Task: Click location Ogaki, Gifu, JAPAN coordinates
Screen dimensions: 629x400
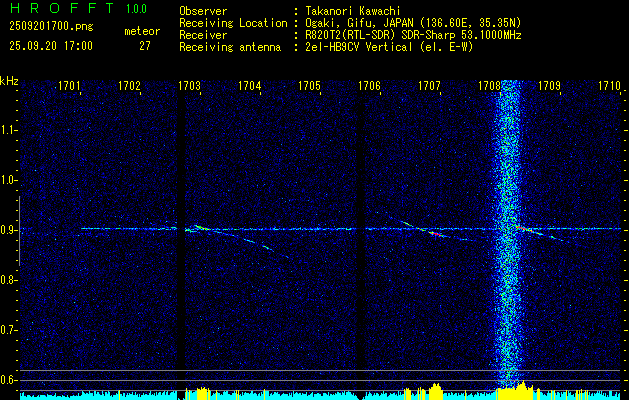Action: pos(413,23)
